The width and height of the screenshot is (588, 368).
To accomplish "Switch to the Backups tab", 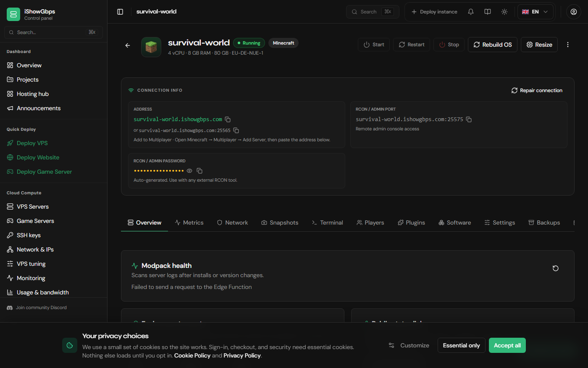I will pos(544,222).
